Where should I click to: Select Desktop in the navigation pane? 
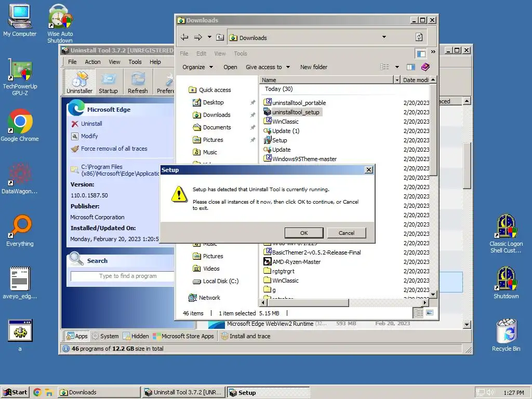tap(208, 102)
